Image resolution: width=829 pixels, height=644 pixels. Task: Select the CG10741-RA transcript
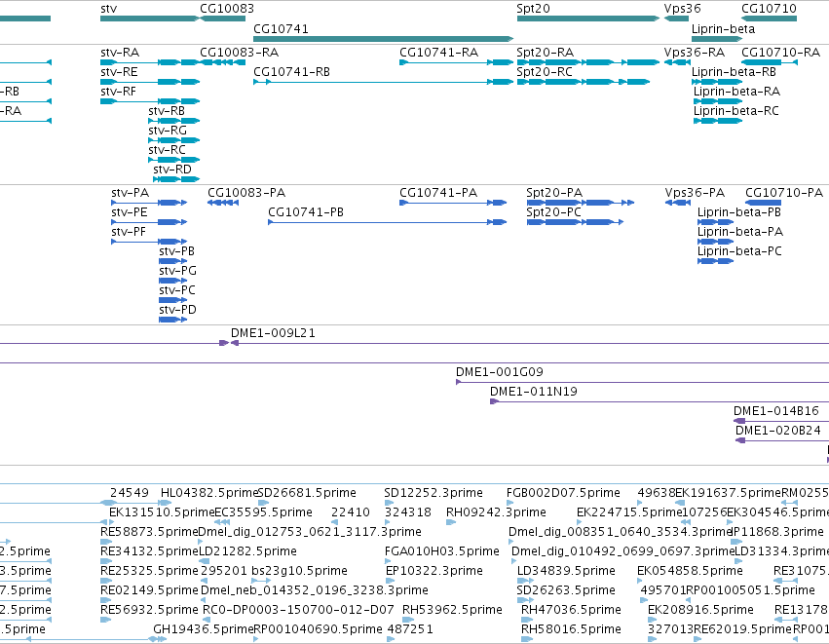point(456,62)
